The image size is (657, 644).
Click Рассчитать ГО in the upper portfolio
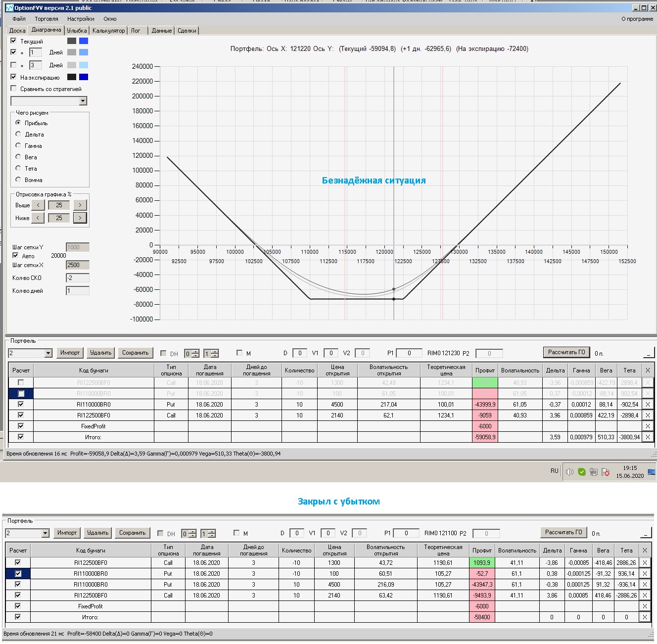click(566, 352)
